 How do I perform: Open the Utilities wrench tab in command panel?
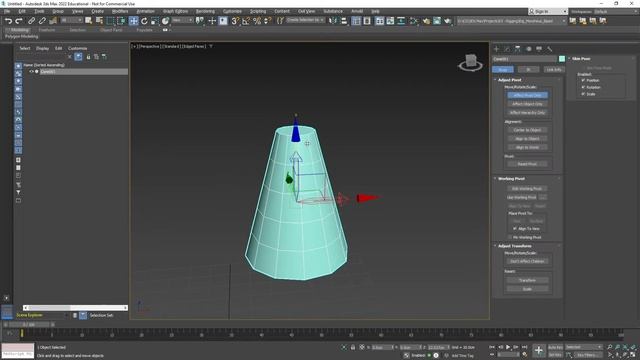click(550, 49)
